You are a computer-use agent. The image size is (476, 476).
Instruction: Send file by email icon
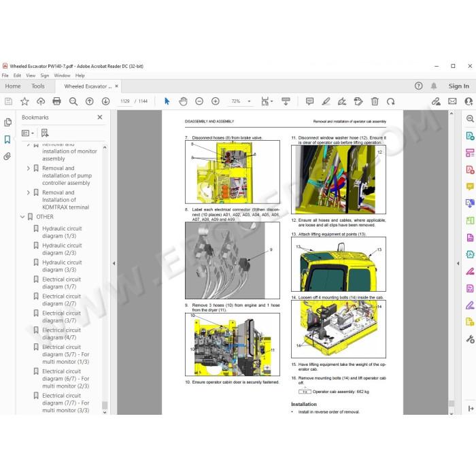point(452,101)
